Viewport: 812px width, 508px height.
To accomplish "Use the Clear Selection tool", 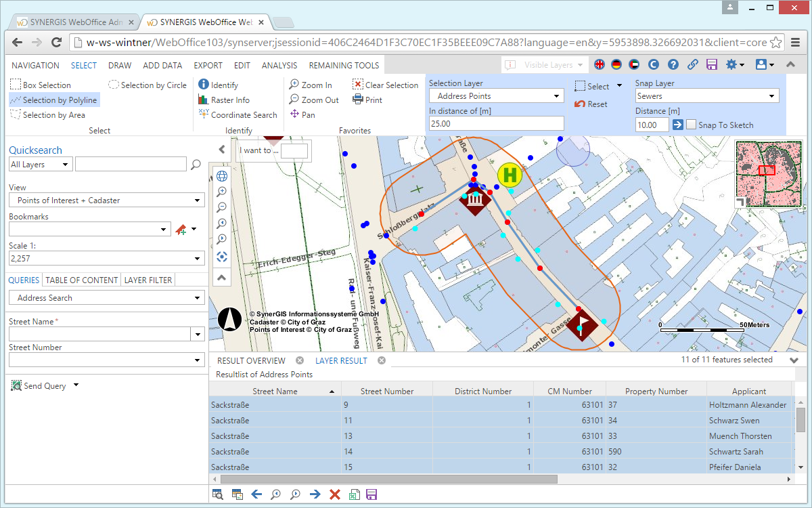I will click(x=384, y=85).
